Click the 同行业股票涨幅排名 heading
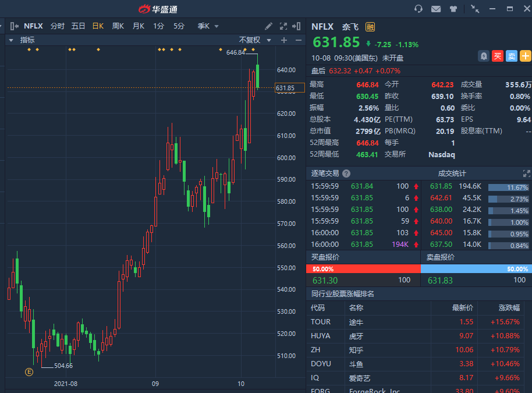 [x=343, y=294]
